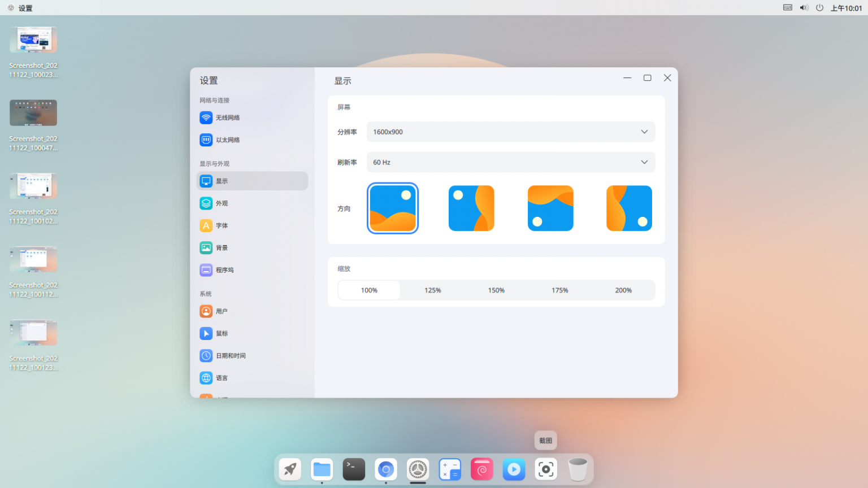Screen dimensions: 868x488
Task: Open 无线网络 settings in the sidebar
Action: 228,117
